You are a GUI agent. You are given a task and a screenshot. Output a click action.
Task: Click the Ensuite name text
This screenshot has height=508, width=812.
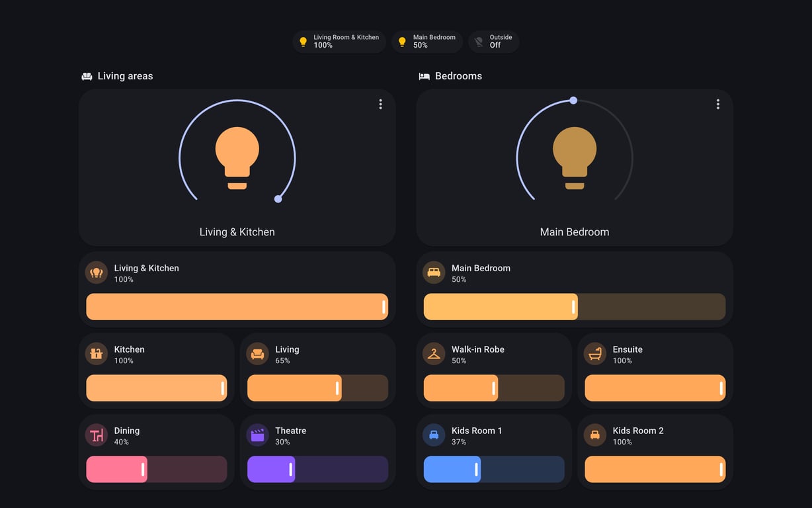coord(628,349)
